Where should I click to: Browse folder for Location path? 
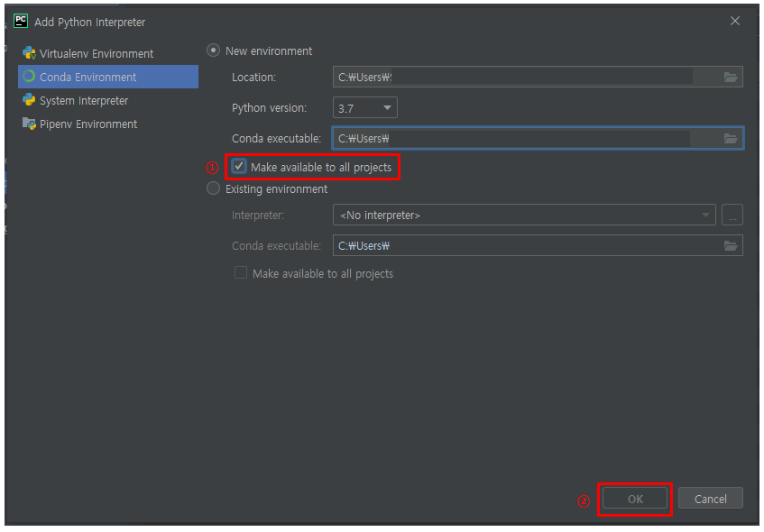click(730, 77)
